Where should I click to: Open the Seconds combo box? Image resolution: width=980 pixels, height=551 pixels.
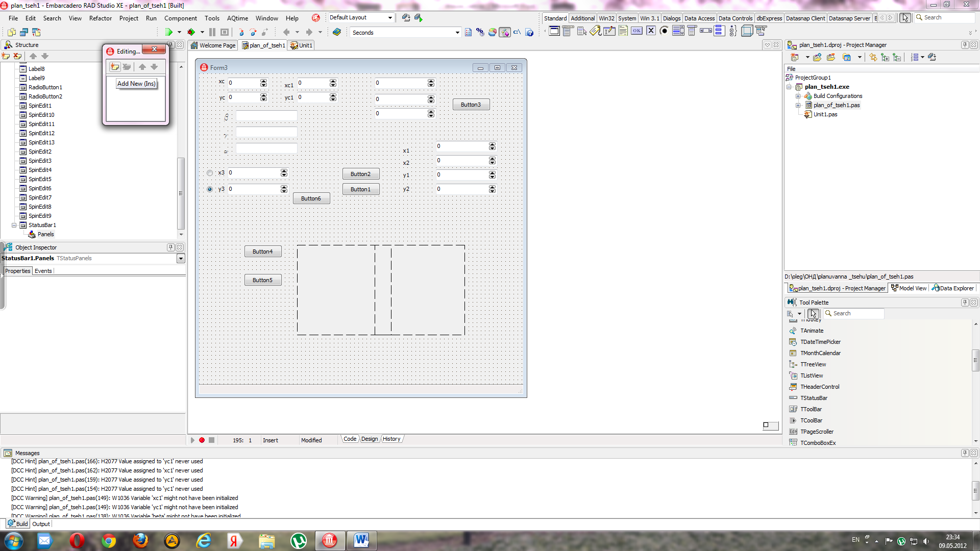(x=457, y=33)
